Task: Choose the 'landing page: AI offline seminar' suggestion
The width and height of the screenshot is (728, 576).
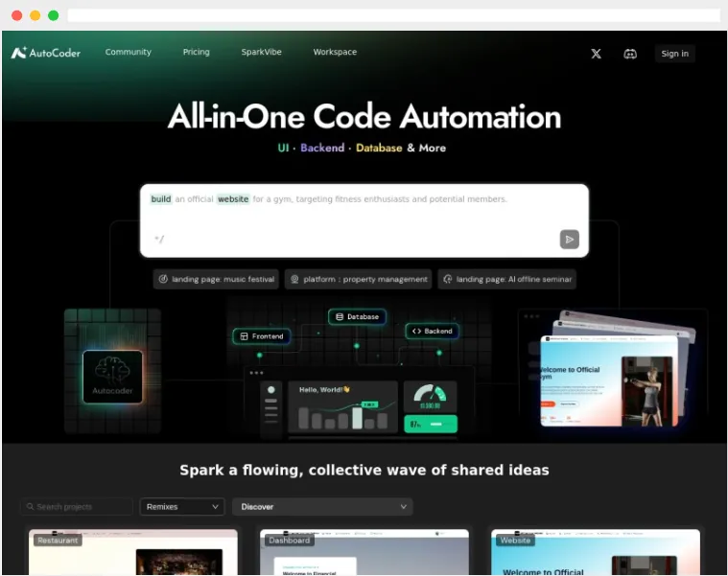Action: coord(507,279)
